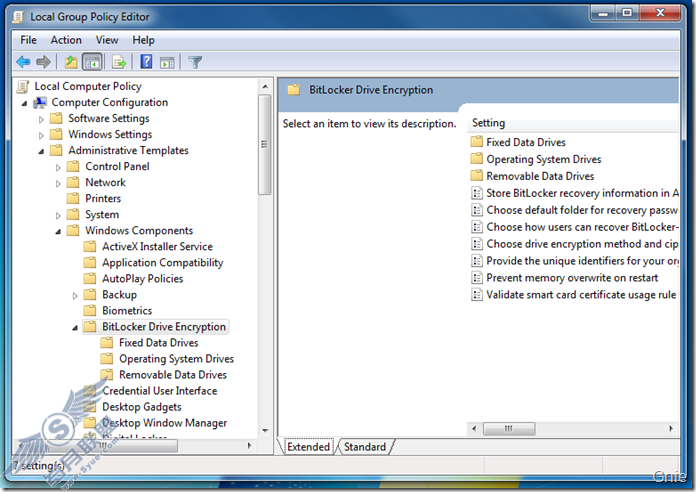This screenshot has height=492, width=696.
Task: Open the Help menu
Action: coord(143,40)
